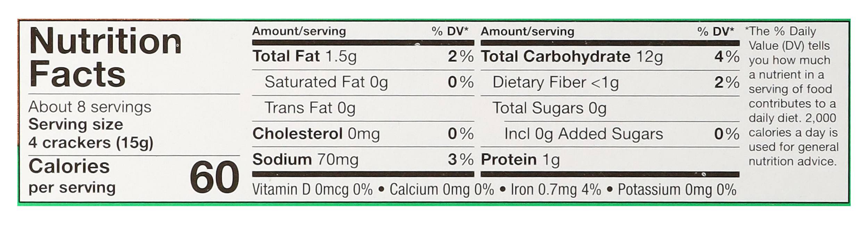This screenshot has width=868, height=225.
Task: Click the large 60 calories number
Action: [x=215, y=178]
